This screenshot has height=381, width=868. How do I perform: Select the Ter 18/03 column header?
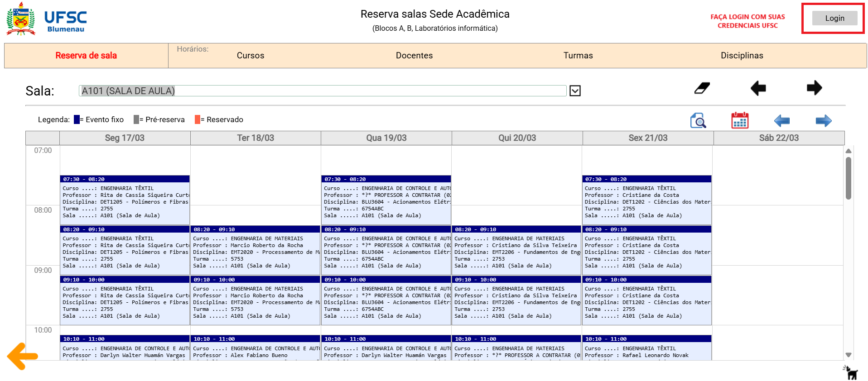[x=256, y=138]
